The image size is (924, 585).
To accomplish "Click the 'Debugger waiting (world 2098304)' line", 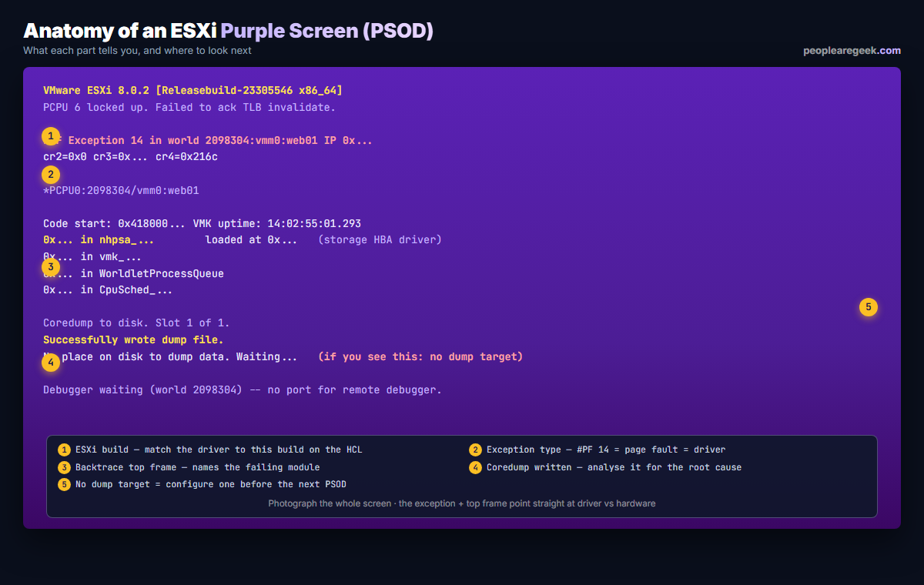I will pyautogui.click(x=243, y=390).
